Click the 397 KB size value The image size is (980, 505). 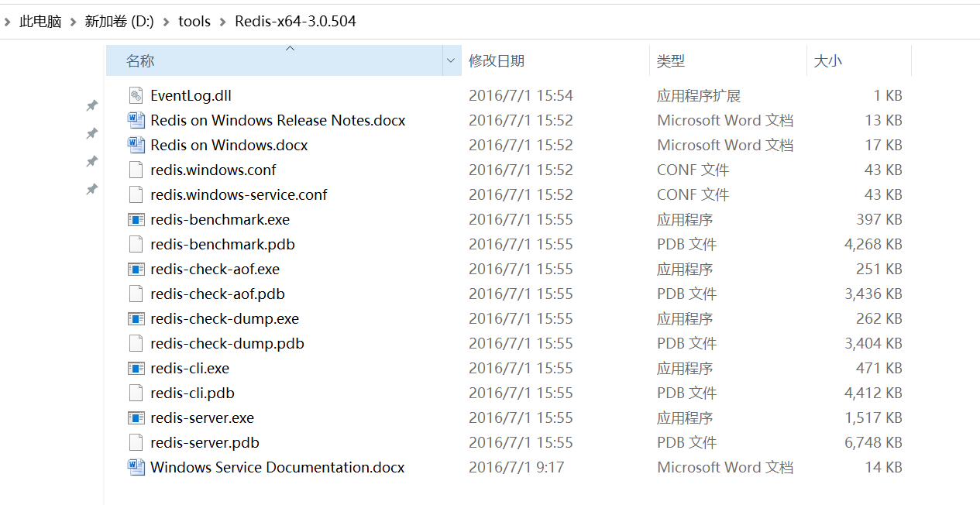[x=879, y=219]
